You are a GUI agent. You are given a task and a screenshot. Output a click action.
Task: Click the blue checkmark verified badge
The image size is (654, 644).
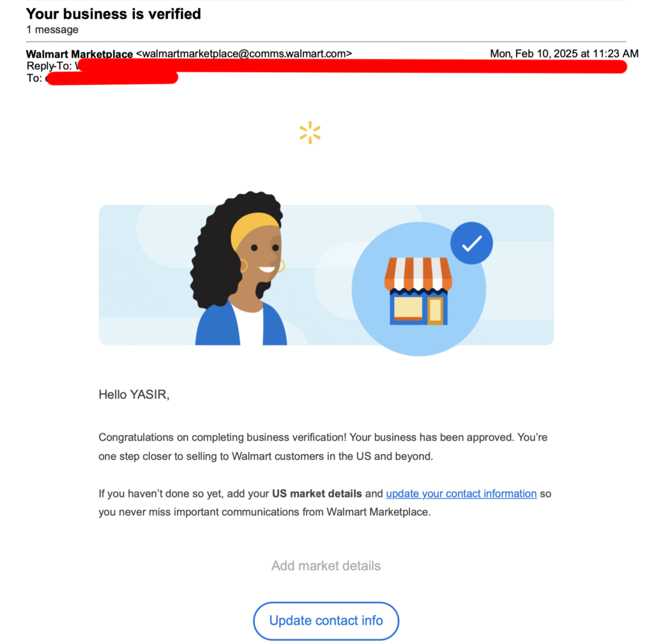(x=471, y=243)
